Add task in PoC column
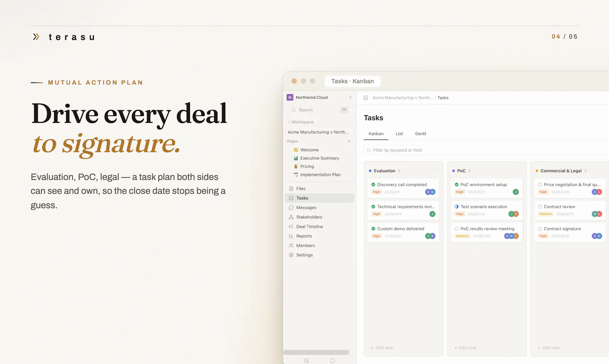 [465, 348]
